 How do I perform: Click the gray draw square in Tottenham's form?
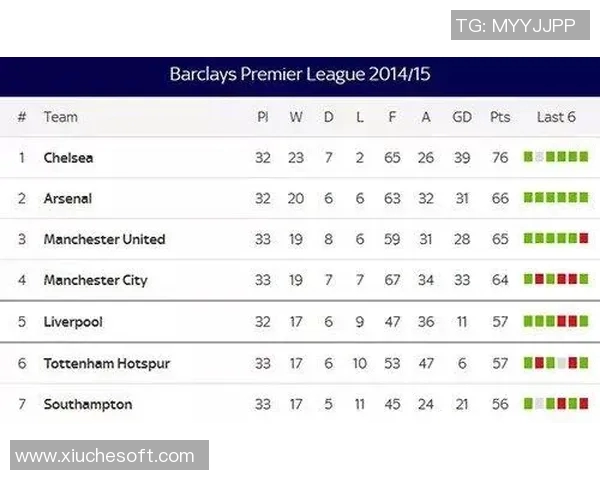(x=562, y=363)
